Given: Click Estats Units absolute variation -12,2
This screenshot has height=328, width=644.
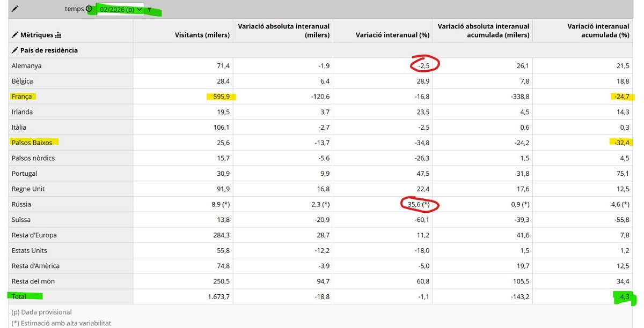Looking at the screenshot, I should click(322, 250).
